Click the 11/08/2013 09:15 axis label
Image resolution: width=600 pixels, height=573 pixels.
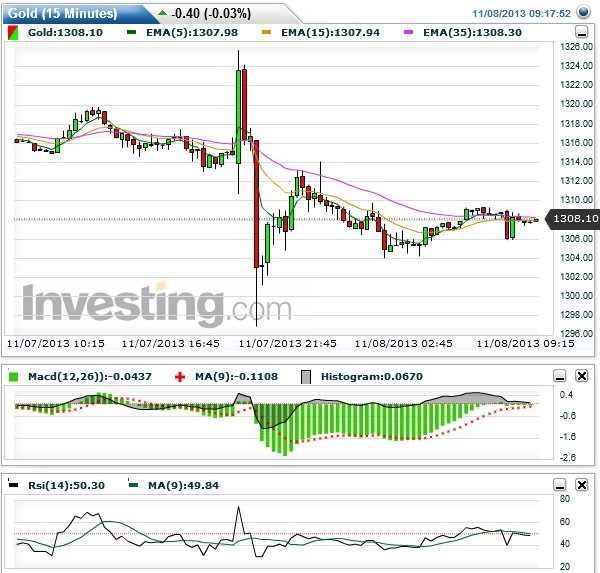point(525,343)
